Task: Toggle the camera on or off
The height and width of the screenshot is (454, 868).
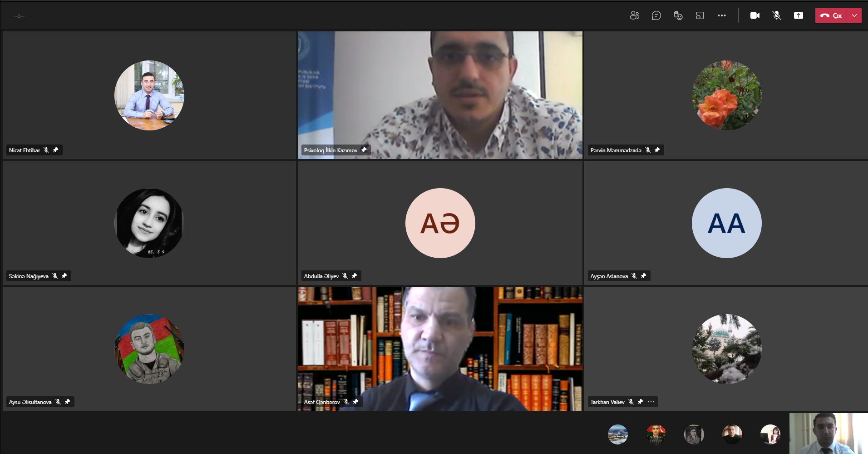Action: point(755,15)
